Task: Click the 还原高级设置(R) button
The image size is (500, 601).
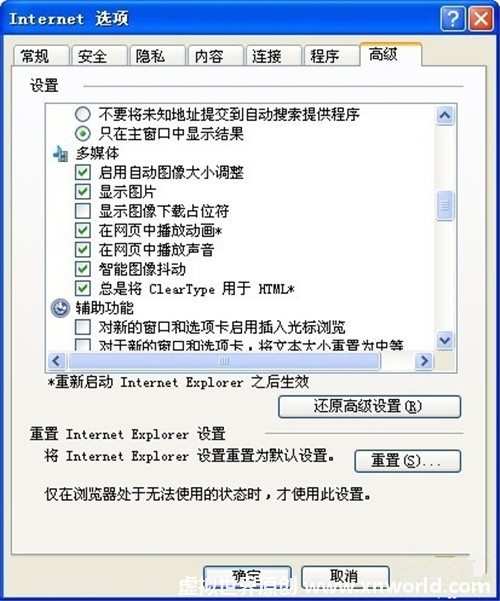Action: coord(369,407)
